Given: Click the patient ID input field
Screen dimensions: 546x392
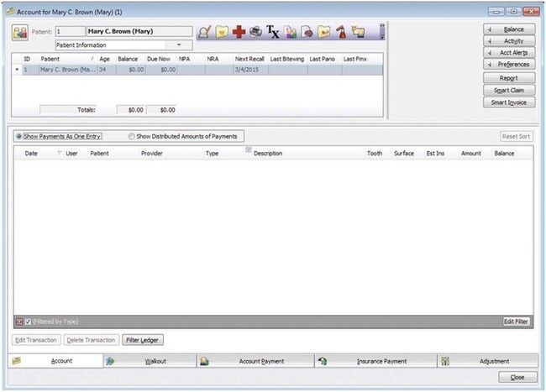Looking at the screenshot, I should (70, 31).
